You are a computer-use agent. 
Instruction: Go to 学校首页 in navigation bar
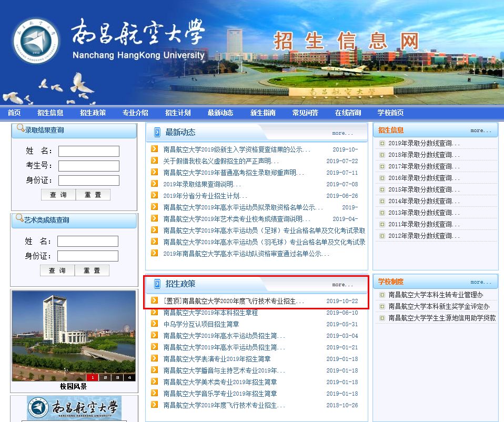point(390,113)
